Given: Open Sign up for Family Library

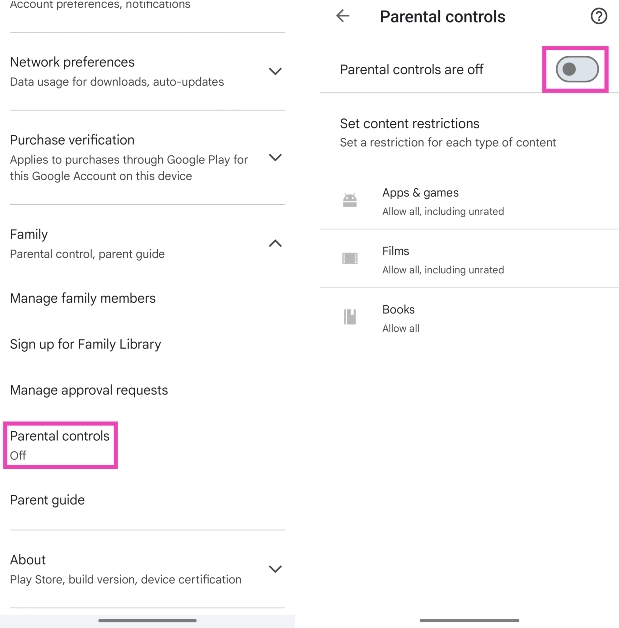Looking at the screenshot, I should point(85,344).
